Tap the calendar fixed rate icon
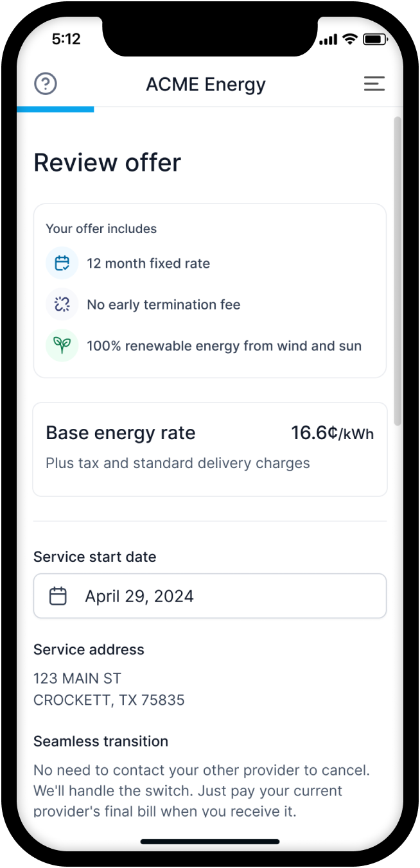The image size is (420, 868). (x=62, y=263)
